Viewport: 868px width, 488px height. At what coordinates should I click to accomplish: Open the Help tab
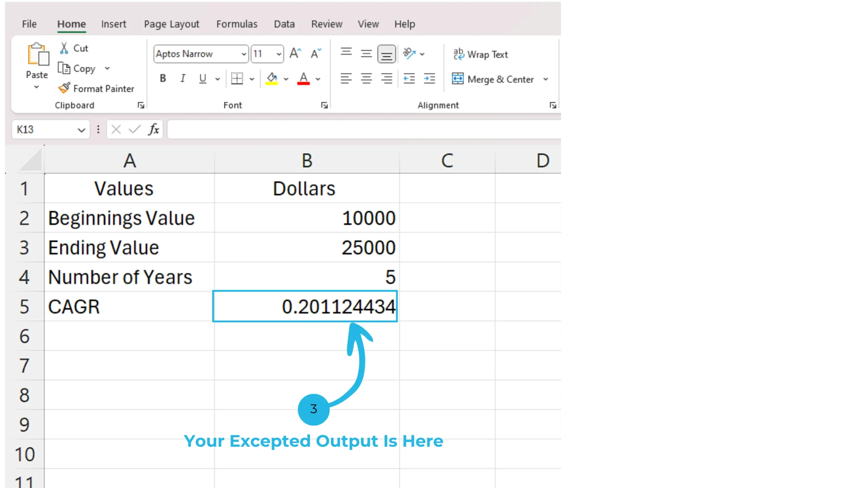(x=405, y=24)
